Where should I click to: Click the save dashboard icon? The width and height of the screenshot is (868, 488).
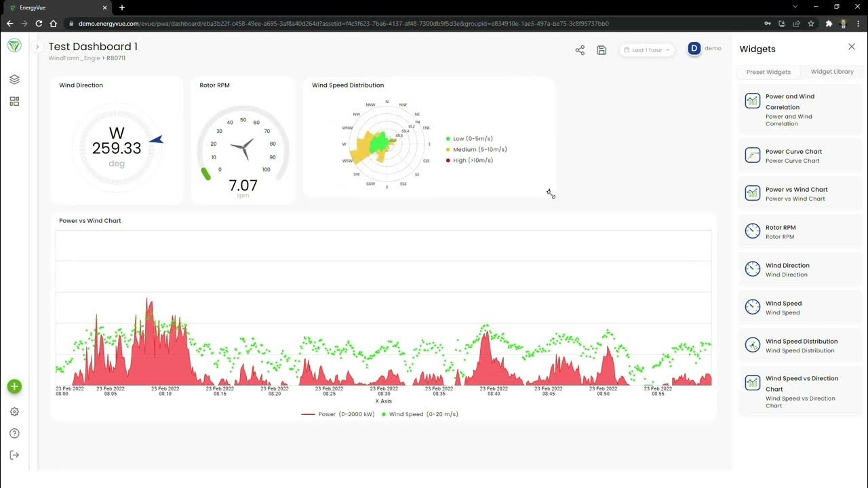click(601, 50)
